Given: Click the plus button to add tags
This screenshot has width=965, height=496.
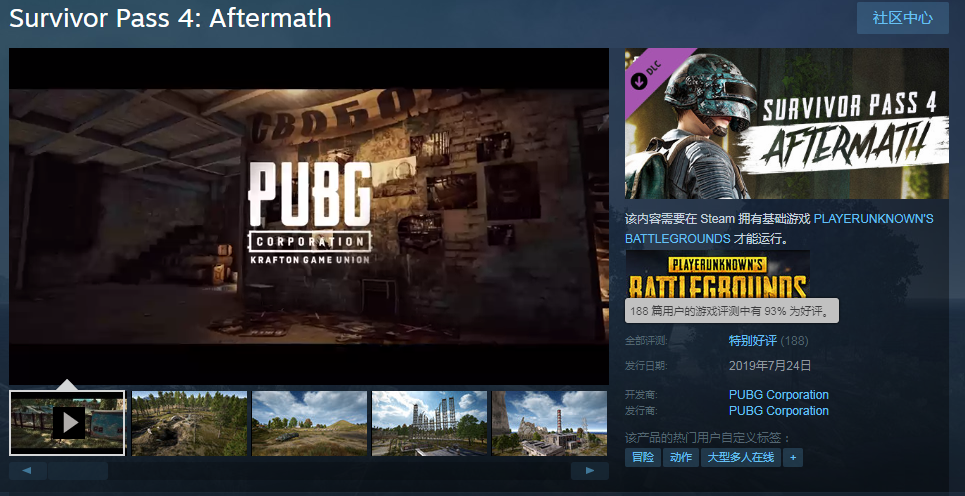Looking at the screenshot, I should coord(793,457).
